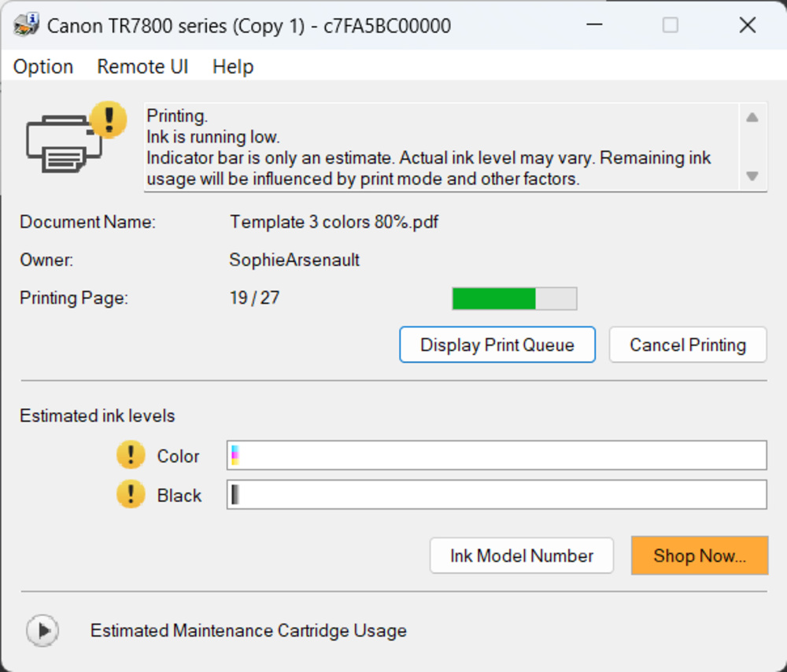Click the 'Ink is running low' status text

[x=212, y=137]
